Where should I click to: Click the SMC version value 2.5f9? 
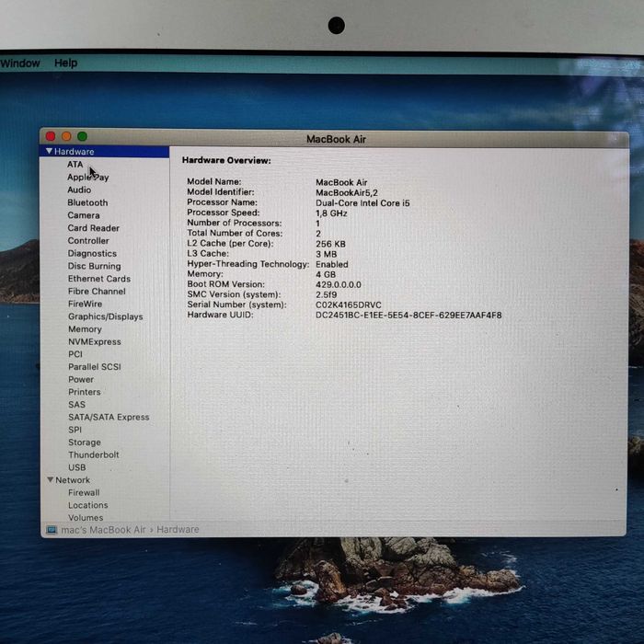coord(326,295)
